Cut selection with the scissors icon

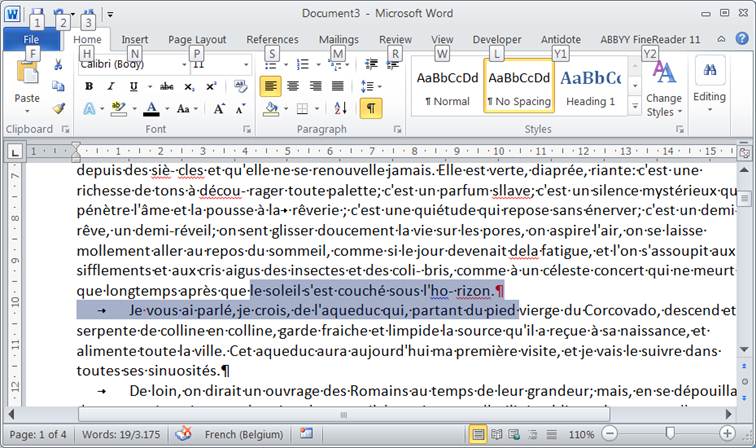pos(58,65)
